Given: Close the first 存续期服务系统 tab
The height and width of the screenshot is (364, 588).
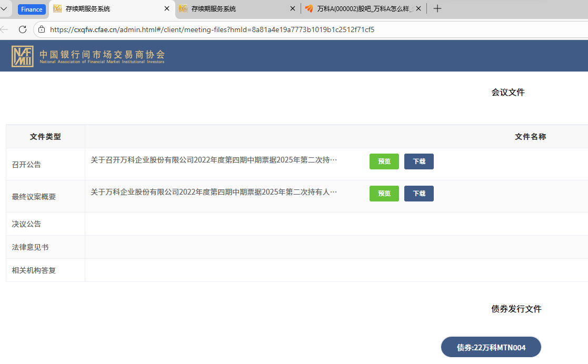Looking at the screenshot, I should (x=167, y=8).
